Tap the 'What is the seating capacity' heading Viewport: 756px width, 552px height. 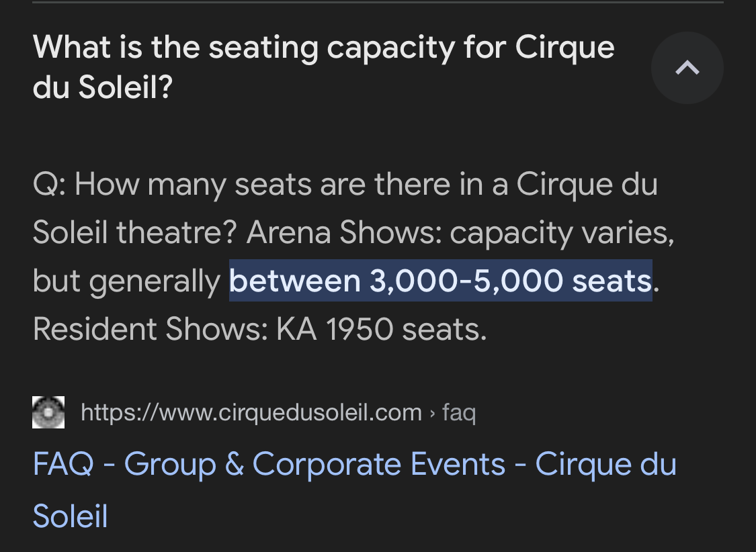point(323,67)
